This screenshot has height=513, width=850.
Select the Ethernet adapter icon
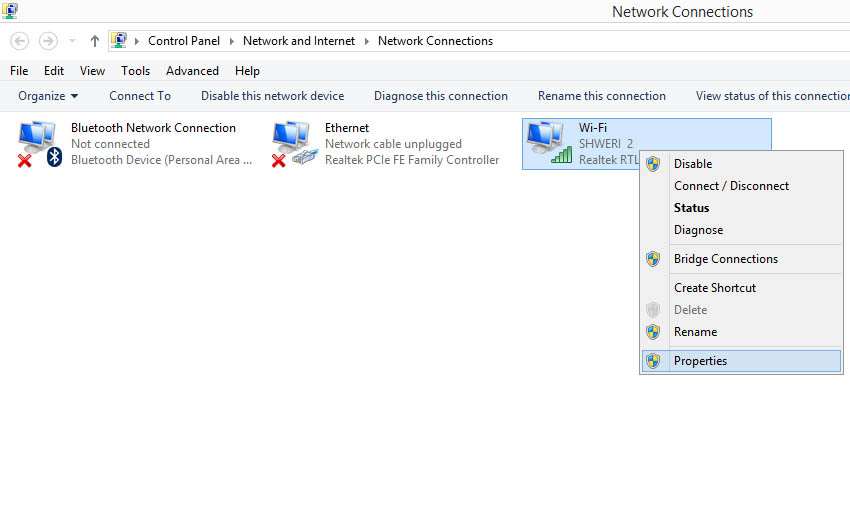pyautogui.click(x=294, y=144)
